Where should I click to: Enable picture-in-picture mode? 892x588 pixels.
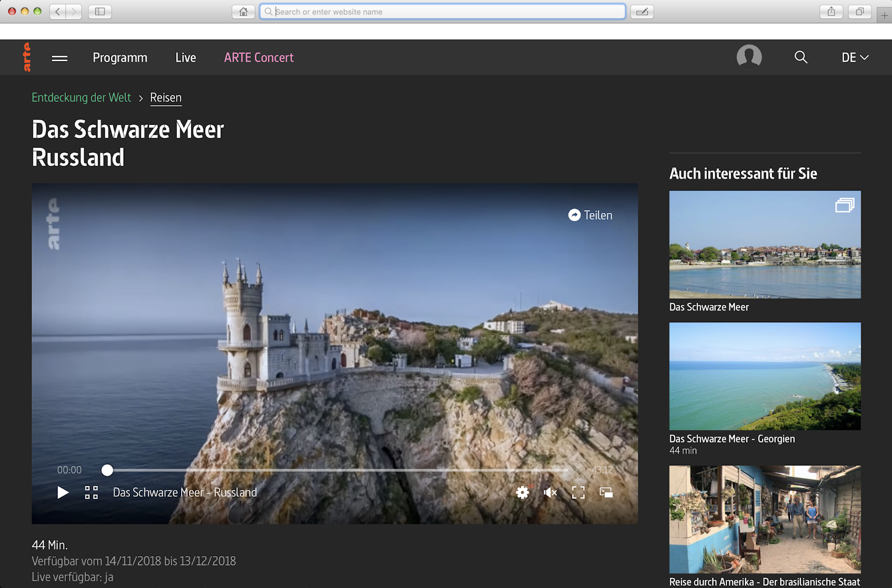click(x=606, y=492)
